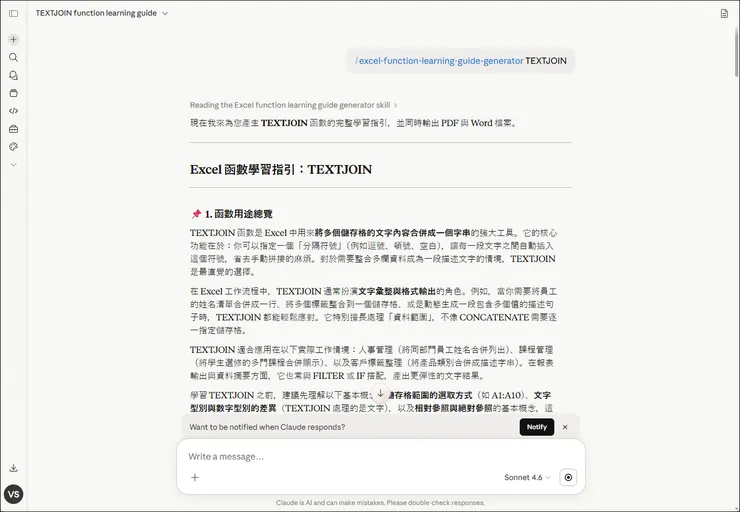Image resolution: width=740 pixels, height=512 pixels.
Task: Click the TEXTJOIN function learning guide title
Action: pyautogui.click(x=96, y=13)
